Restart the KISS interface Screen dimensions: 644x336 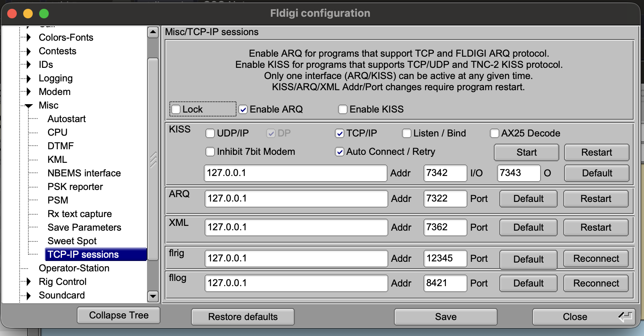point(596,152)
